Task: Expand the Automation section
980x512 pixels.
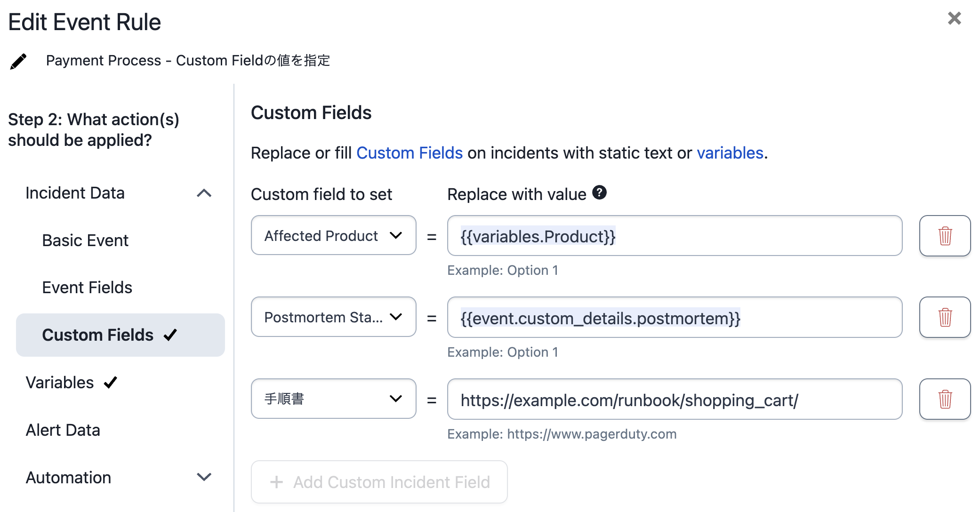Action: tap(204, 477)
